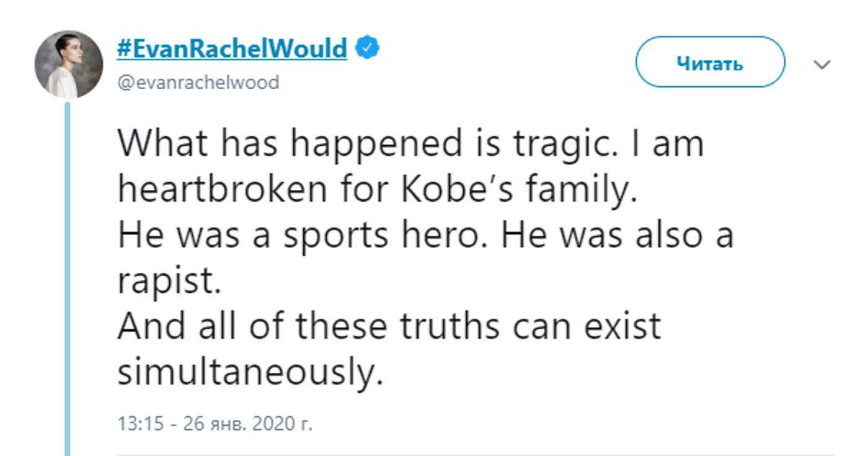
Task: Expand the tweet options chevron menu
Action: (x=822, y=65)
